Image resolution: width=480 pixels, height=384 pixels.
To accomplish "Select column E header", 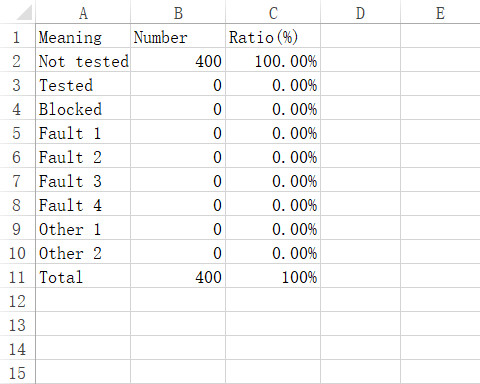I will tap(440, 12).
